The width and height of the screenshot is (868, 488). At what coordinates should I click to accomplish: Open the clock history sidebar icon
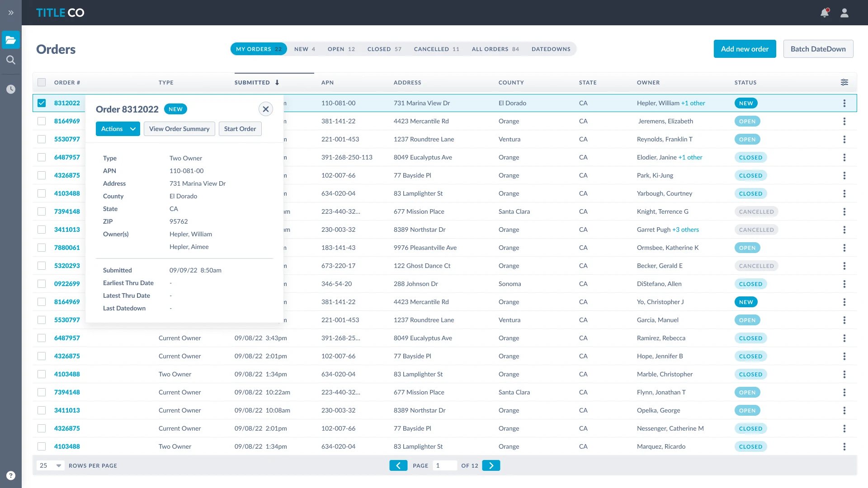[x=11, y=89]
